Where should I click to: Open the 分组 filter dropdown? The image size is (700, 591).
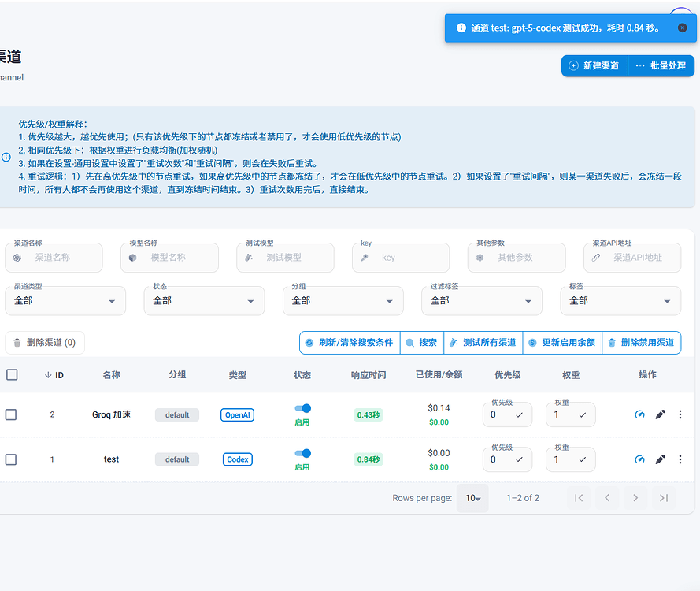click(x=343, y=301)
